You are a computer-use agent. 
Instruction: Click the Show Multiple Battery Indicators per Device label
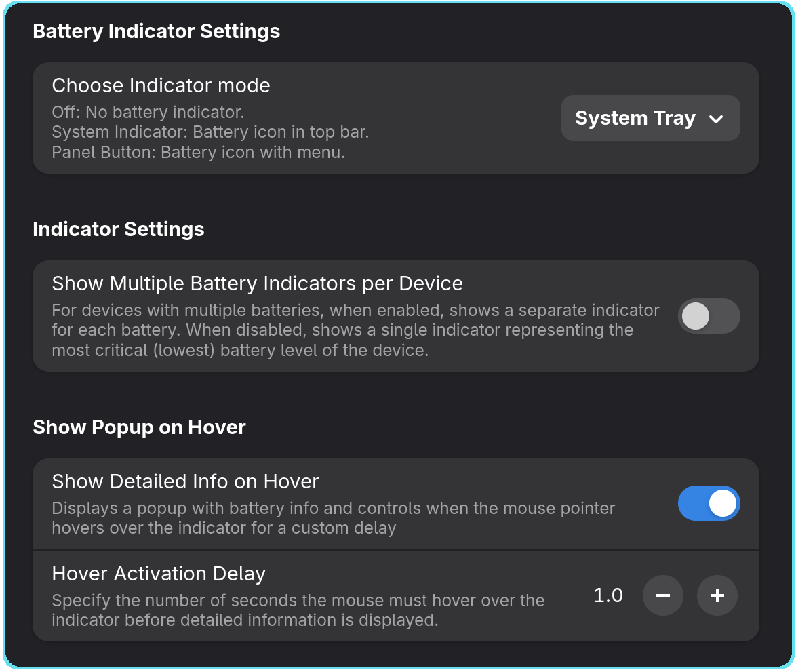[x=257, y=283]
